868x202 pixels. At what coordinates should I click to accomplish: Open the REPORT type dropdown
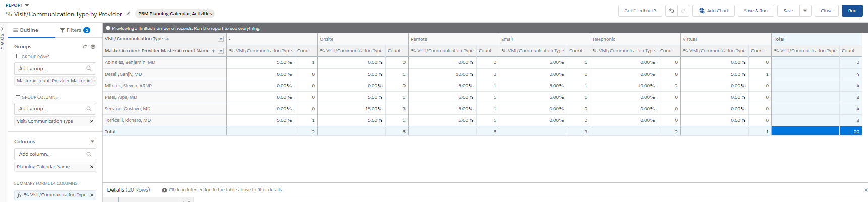(x=27, y=5)
